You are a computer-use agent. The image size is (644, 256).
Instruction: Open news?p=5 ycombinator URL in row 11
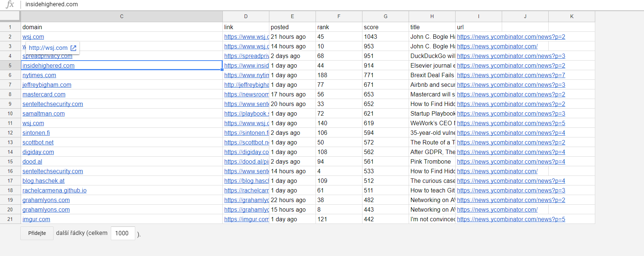click(511, 123)
